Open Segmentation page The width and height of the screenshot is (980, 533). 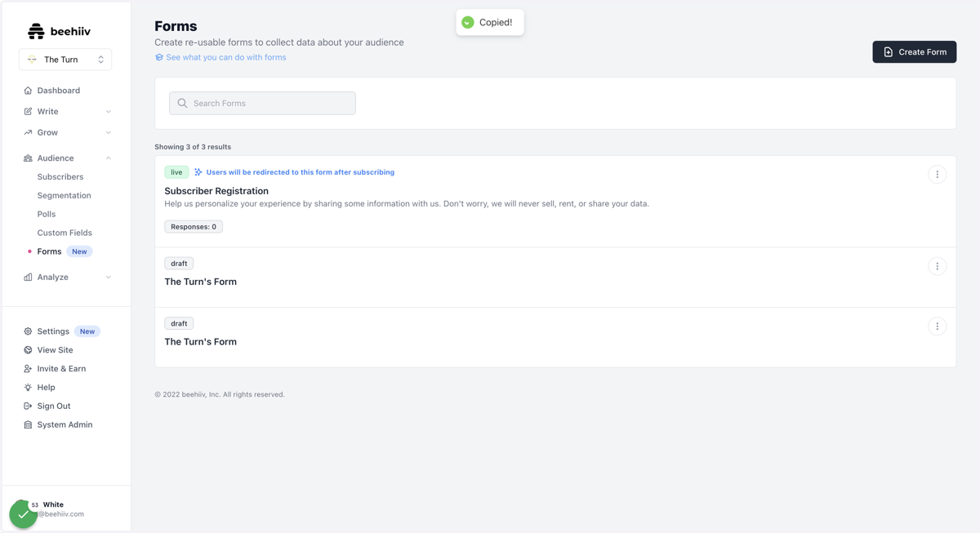[64, 196]
